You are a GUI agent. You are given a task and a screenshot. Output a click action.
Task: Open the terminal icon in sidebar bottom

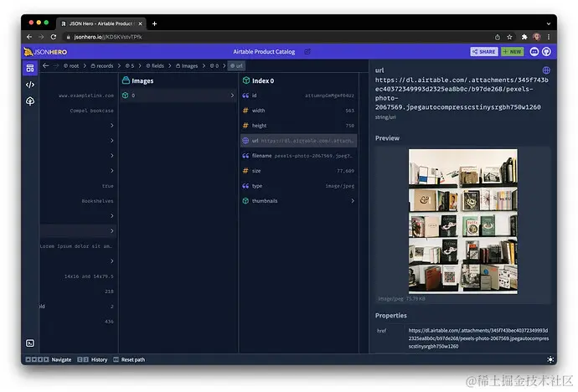click(x=30, y=343)
